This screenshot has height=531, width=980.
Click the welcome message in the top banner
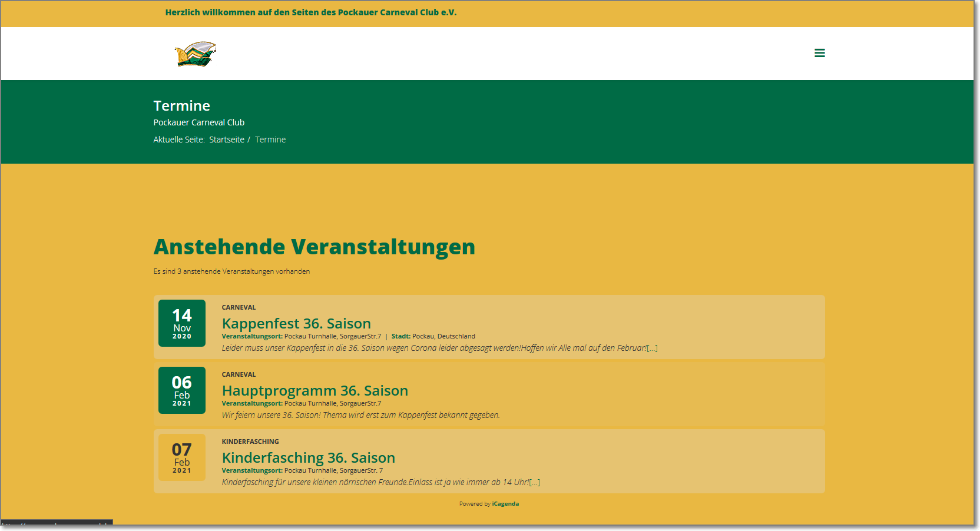[310, 12]
